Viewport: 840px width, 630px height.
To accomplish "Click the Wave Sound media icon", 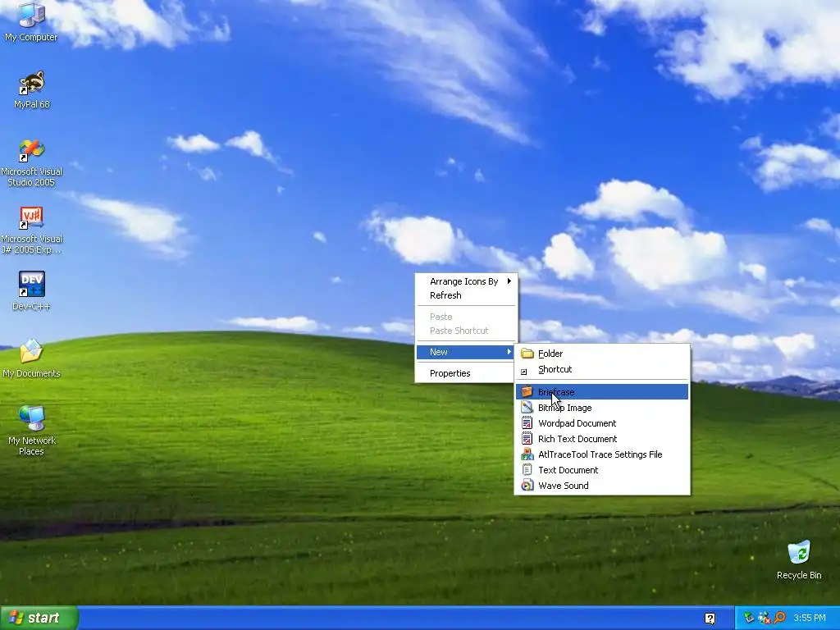I will (527, 486).
